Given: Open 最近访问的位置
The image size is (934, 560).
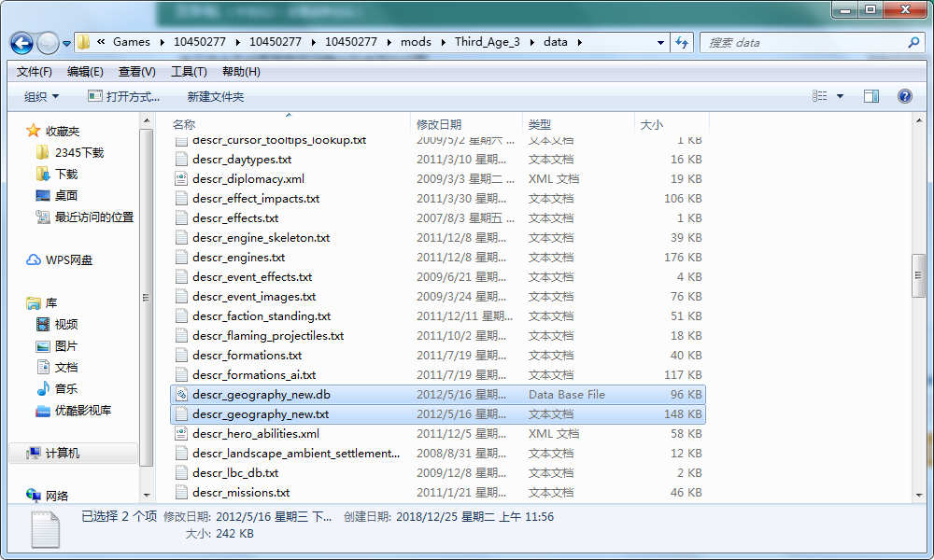Looking at the screenshot, I should [x=94, y=217].
